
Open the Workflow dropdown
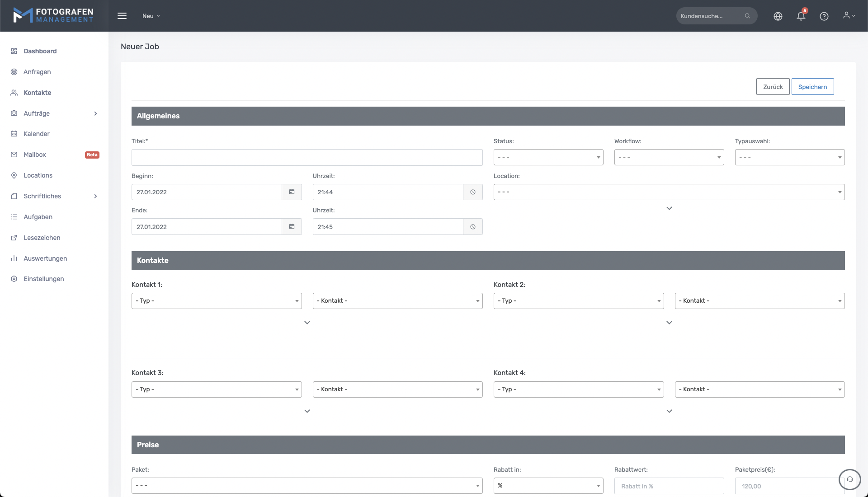(x=669, y=157)
